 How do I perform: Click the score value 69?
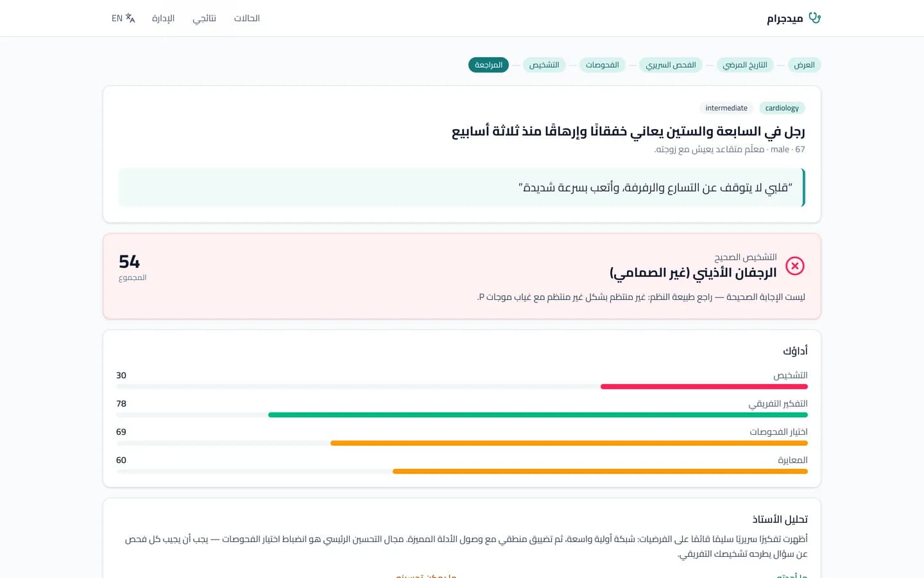[x=121, y=432]
